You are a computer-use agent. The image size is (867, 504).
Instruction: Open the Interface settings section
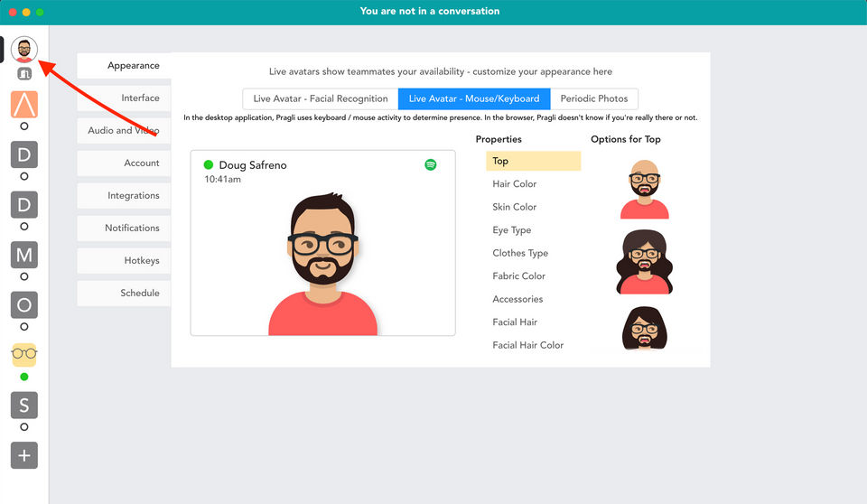[x=124, y=98]
